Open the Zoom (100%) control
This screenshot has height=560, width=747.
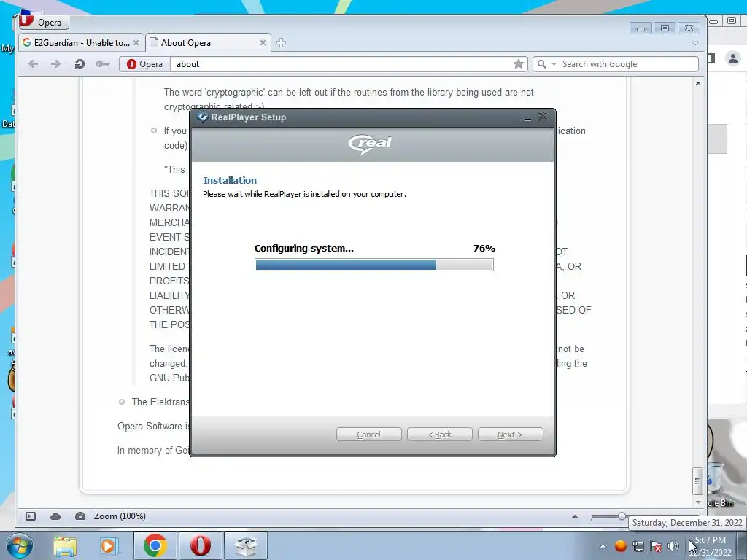click(x=120, y=516)
